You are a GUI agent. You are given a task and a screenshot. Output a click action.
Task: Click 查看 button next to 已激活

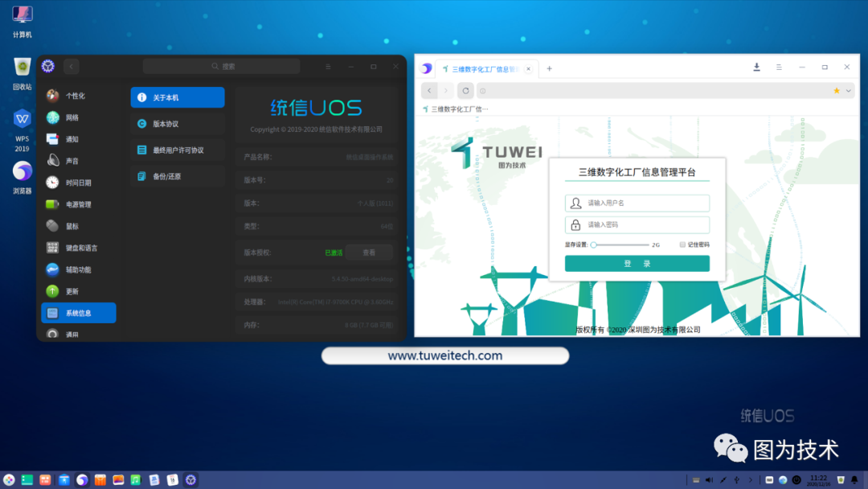[369, 253]
